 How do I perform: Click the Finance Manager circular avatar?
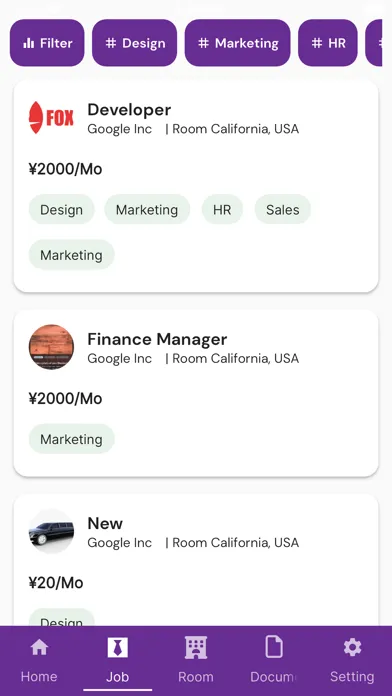tap(51, 347)
